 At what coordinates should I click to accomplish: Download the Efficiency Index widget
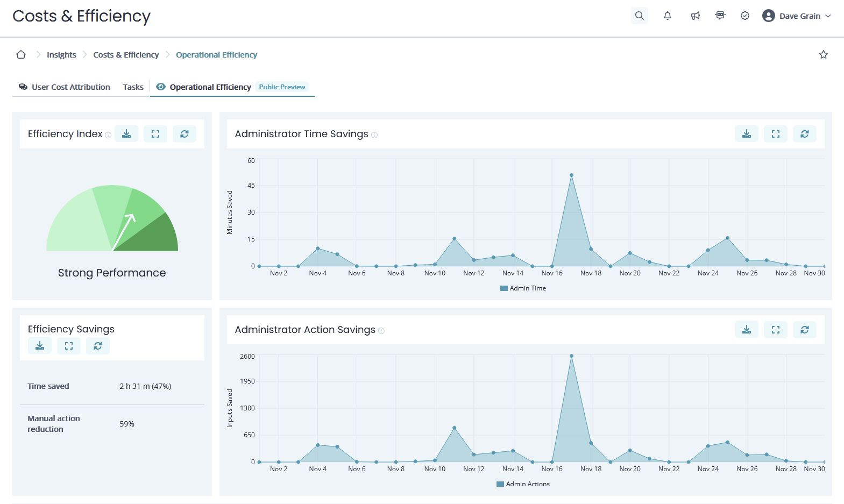pyautogui.click(x=126, y=134)
